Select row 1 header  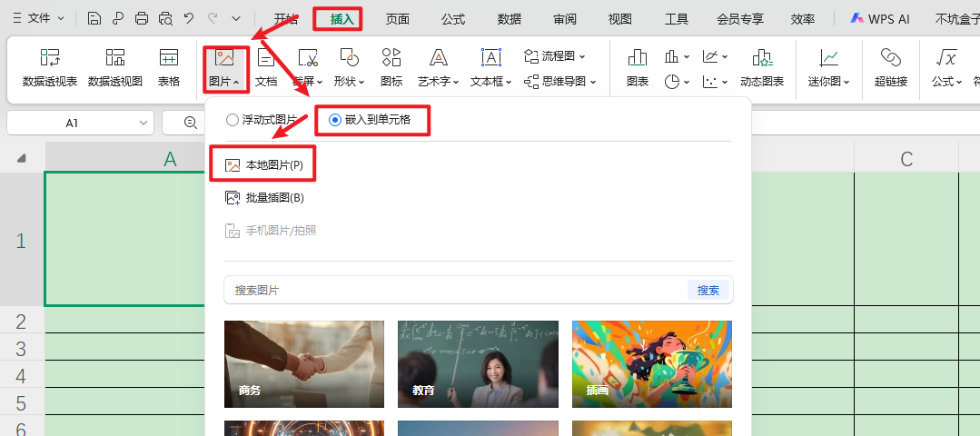22,239
